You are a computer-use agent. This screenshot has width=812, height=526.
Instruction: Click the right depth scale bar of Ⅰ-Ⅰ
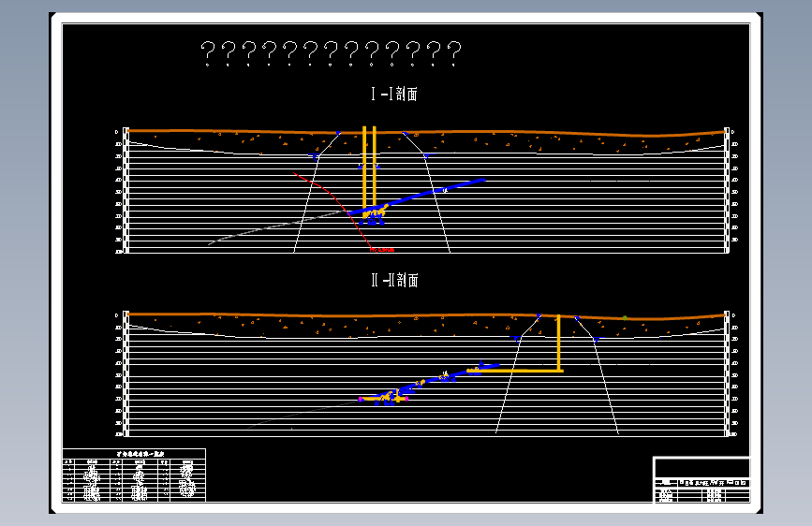click(727, 191)
